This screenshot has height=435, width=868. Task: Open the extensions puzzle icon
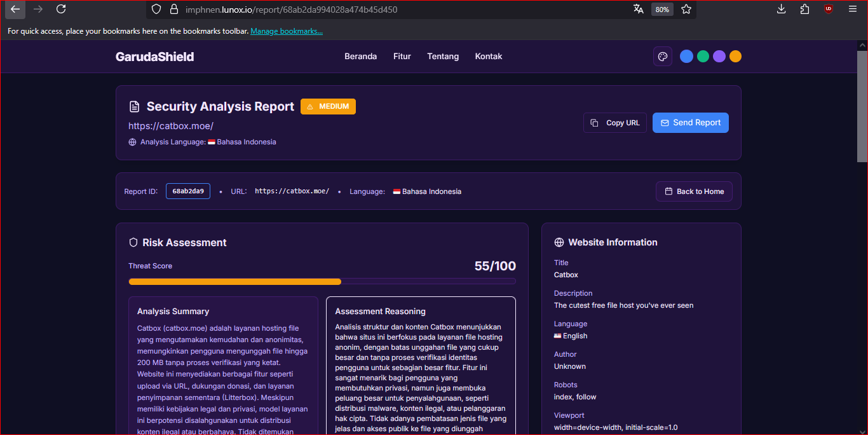[x=805, y=9]
